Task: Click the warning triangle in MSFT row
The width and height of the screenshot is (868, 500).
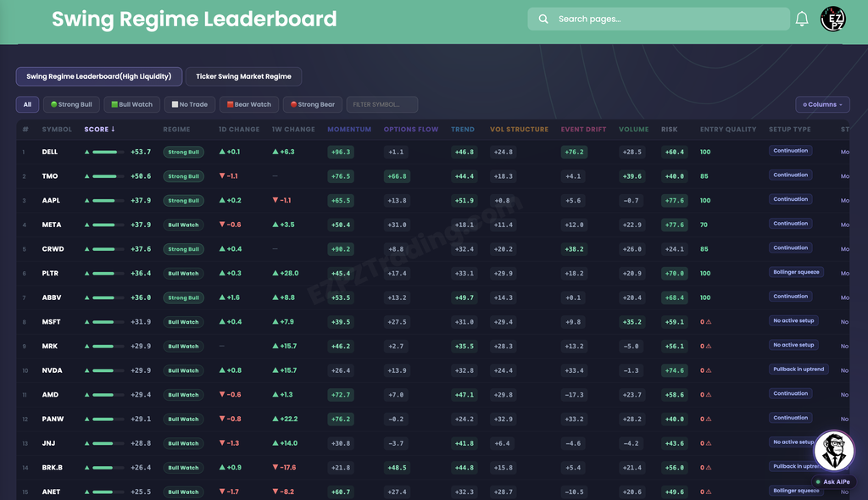Action: click(x=709, y=322)
